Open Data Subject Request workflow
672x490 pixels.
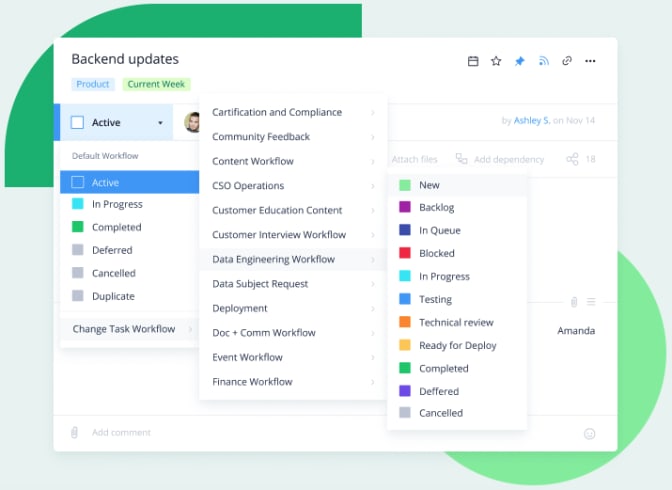(x=293, y=284)
